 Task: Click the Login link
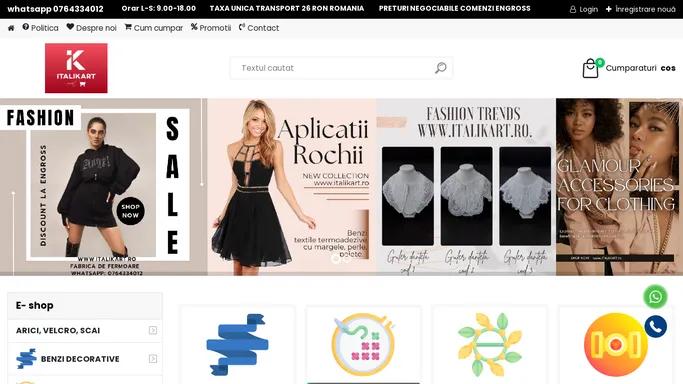(x=584, y=9)
